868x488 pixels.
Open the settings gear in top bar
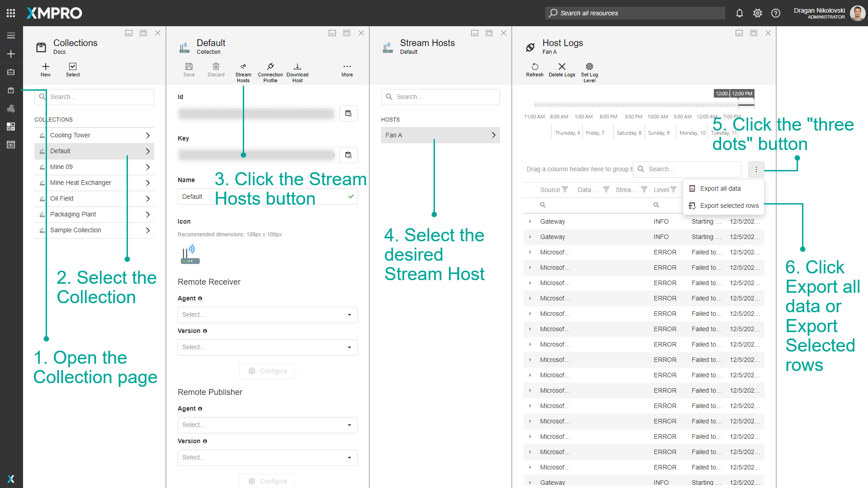pos(758,13)
